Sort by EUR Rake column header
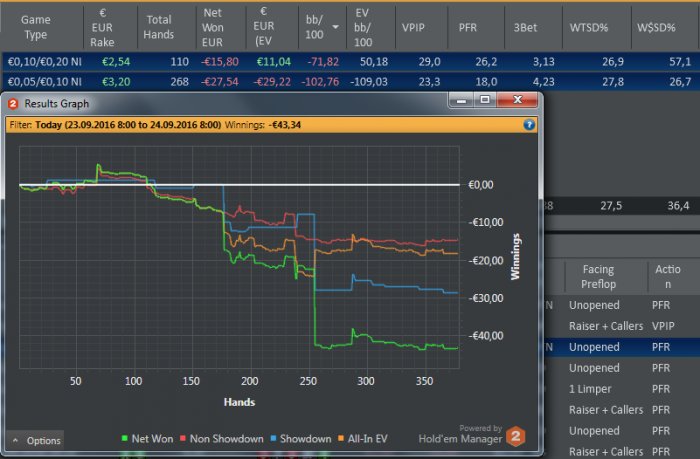 (x=103, y=27)
